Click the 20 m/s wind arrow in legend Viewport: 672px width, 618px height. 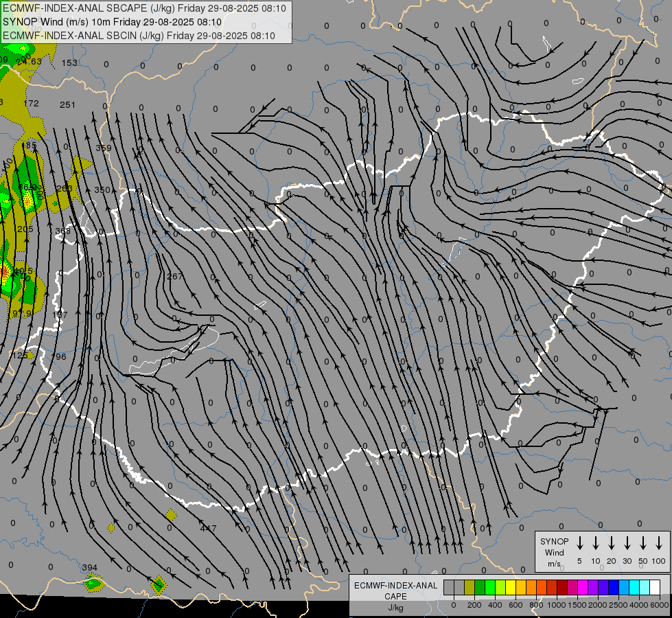611,543
